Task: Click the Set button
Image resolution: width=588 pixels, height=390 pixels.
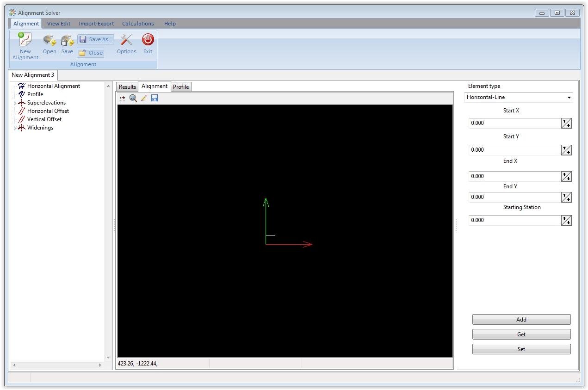Action: (521, 349)
